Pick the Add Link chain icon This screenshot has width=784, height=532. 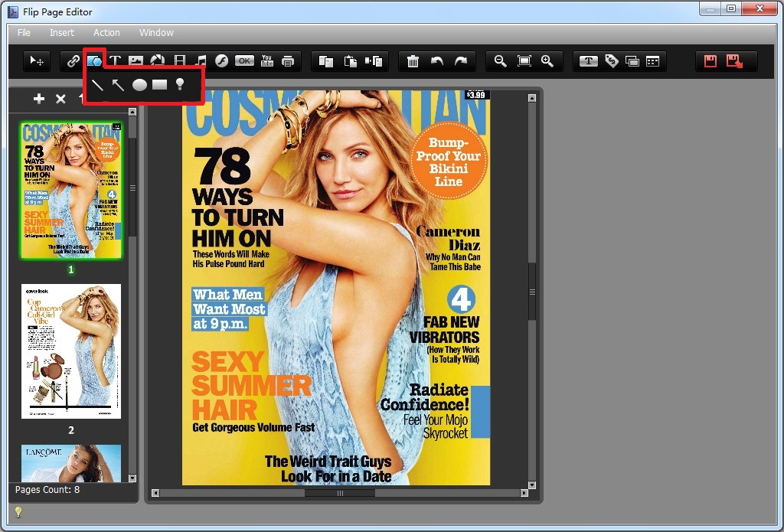[73, 61]
